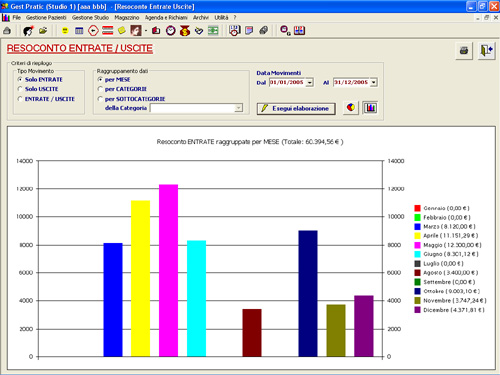Screen dimensions: 500x375
Task: Open the Dal start date dropdown
Action: [310, 82]
